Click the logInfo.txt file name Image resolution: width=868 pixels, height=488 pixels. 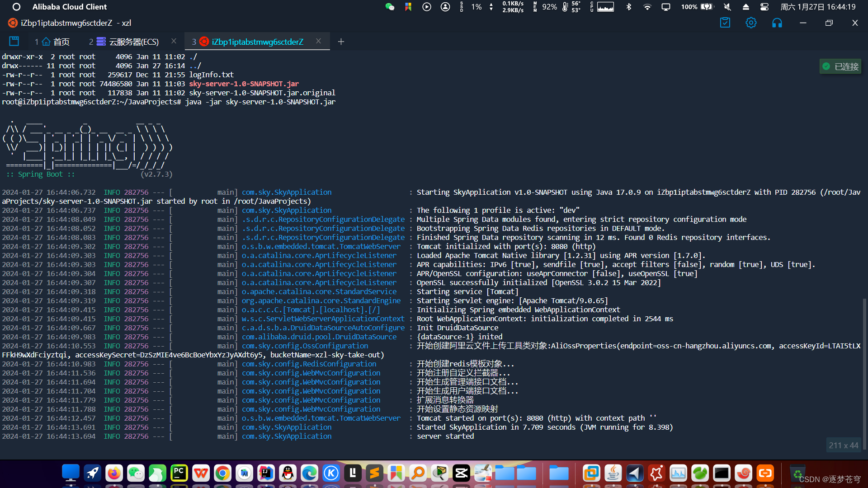pos(211,75)
